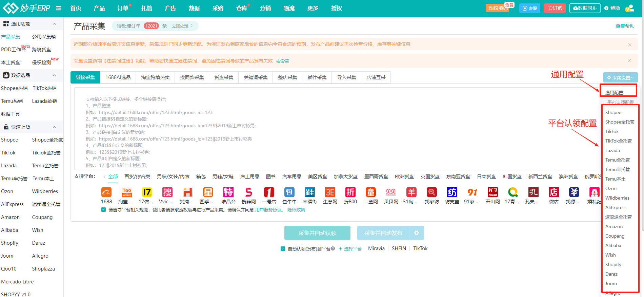Open 查看帮助 link
This screenshot has width=644, height=297.
(625, 26)
